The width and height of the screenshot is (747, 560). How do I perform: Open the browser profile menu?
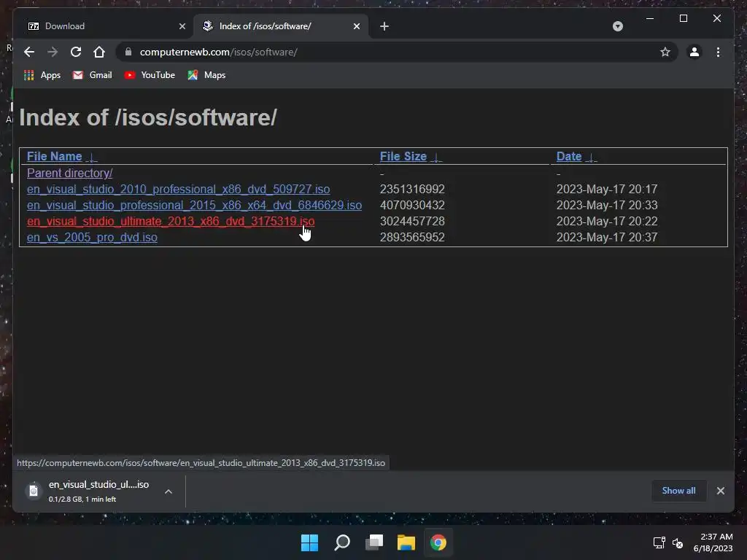pyautogui.click(x=694, y=52)
